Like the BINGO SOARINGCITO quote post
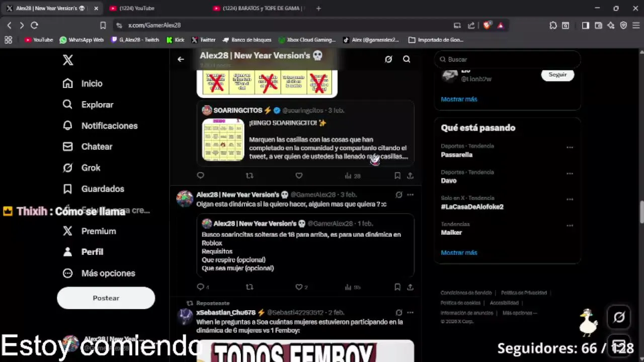Viewport: 644px width, 362px height. coord(299,175)
